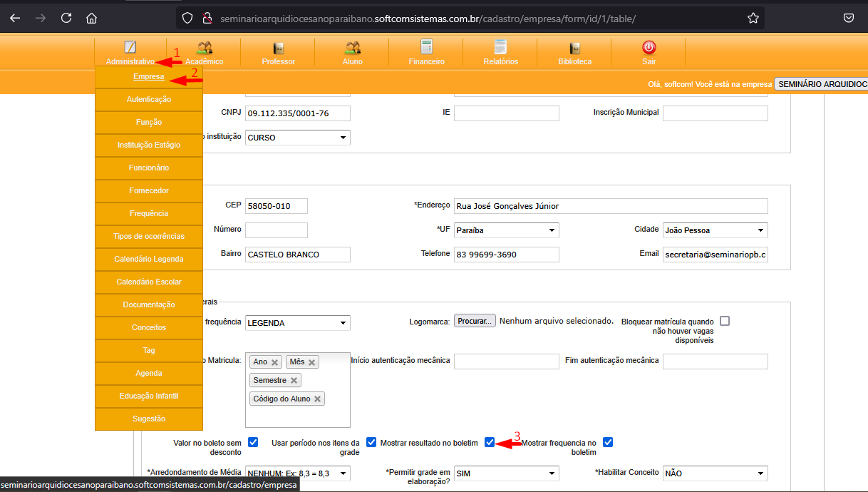Open the Relatórios toolbar icon
Image resolution: width=868 pixels, height=492 pixels.
point(500,48)
